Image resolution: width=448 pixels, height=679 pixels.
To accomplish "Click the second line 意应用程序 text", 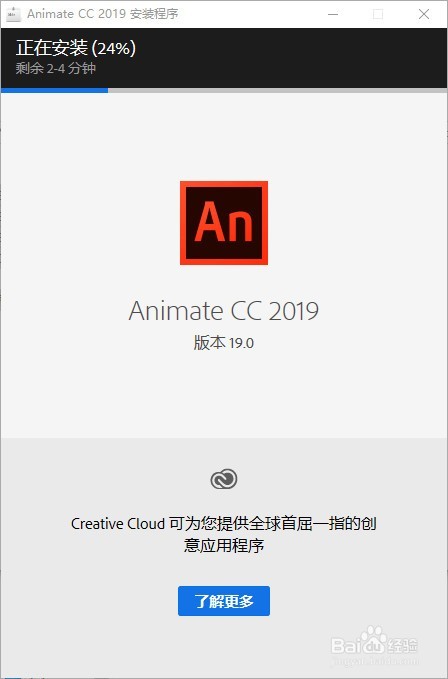I will pos(224,545).
